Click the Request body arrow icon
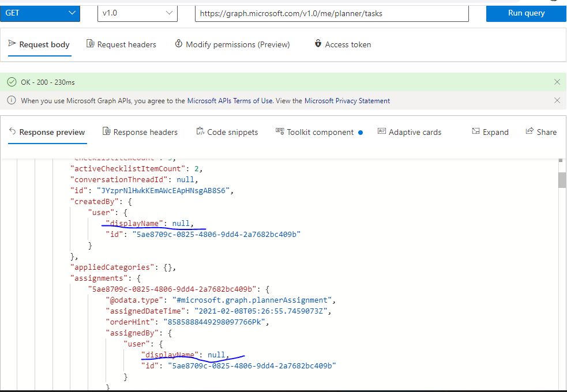The height and width of the screenshot is (392, 567). pos(12,43)
